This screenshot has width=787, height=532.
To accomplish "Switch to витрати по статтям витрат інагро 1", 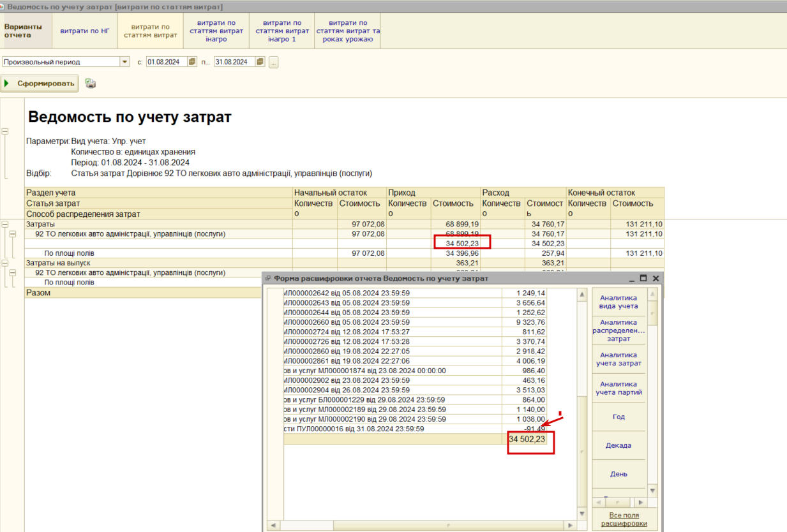I will 282,31.
